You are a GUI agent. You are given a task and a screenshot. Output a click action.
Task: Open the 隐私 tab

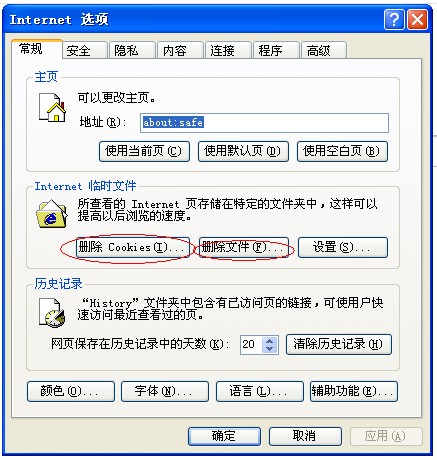tap(126, 51)
